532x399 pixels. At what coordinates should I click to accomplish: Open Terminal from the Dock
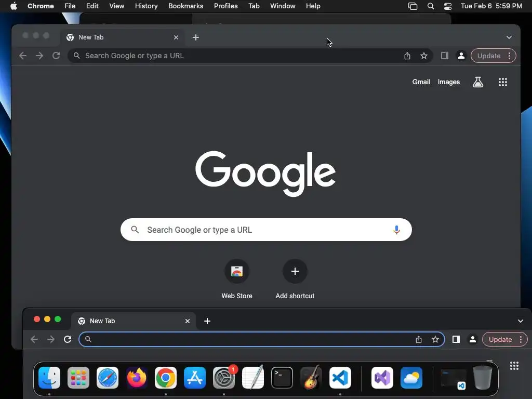click(x=282, y=377)
